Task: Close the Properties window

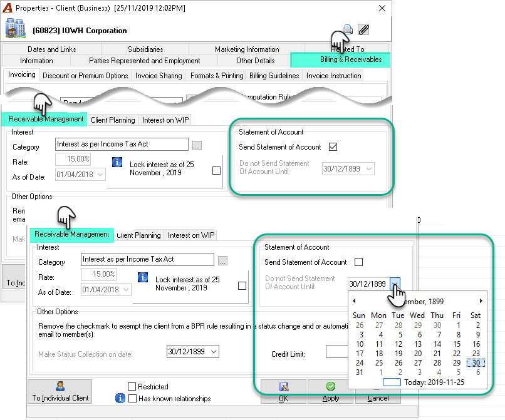Action: tap(382, 8)
